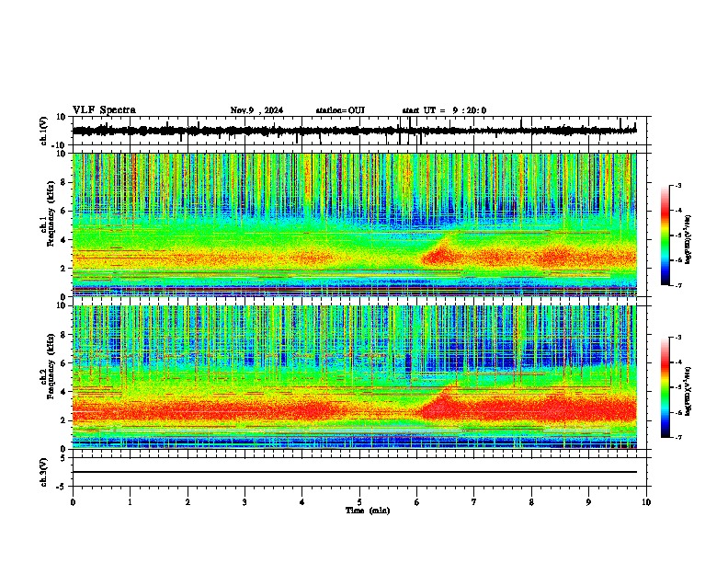Image resolution: width=728 pixels, height=563 pixels.
Task: Click the time axis tick label "1"
Action: click(130, 502)
